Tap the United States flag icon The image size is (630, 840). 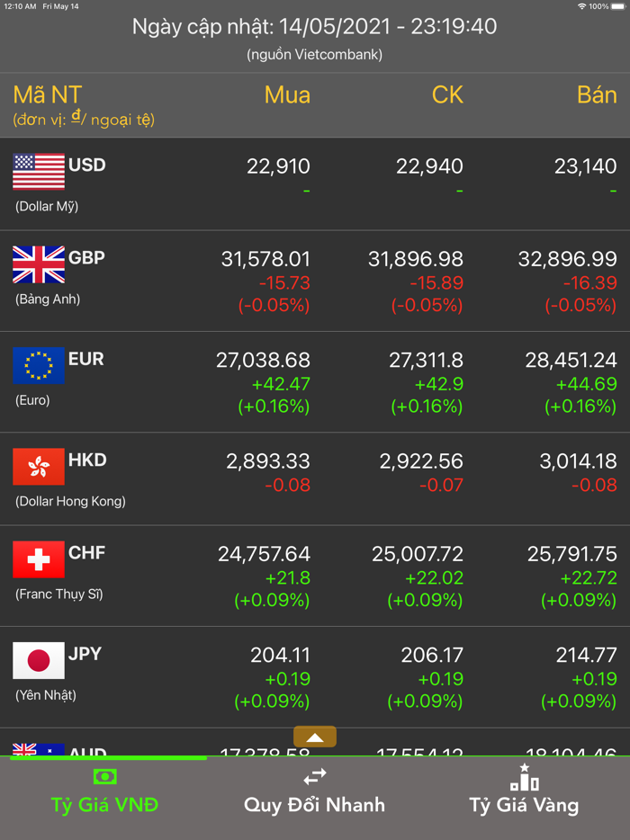coord(39,172)
